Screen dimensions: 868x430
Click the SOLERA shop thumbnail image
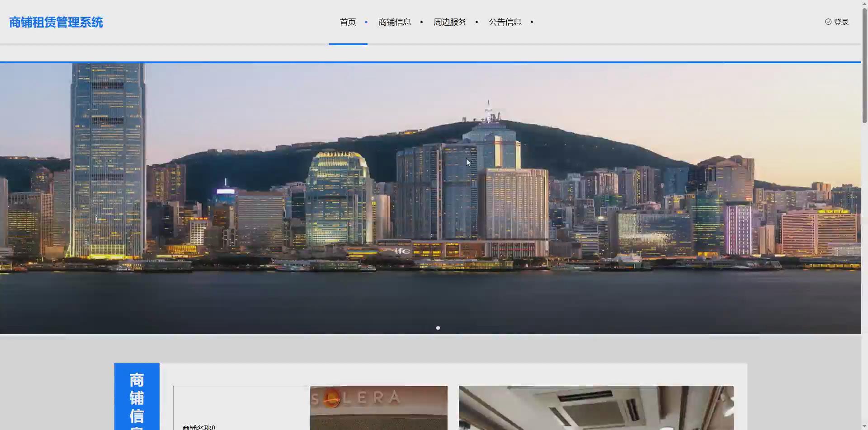click(378, 407)
